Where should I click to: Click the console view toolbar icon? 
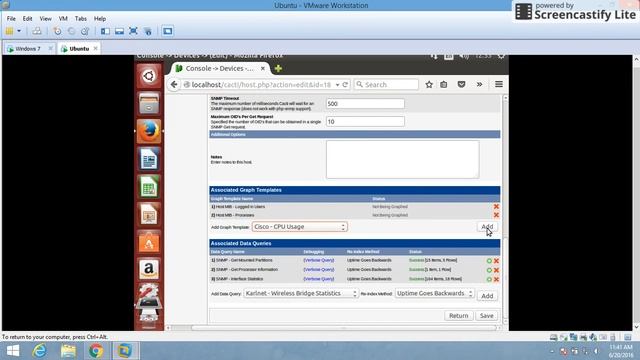click(x=167, y=31)
